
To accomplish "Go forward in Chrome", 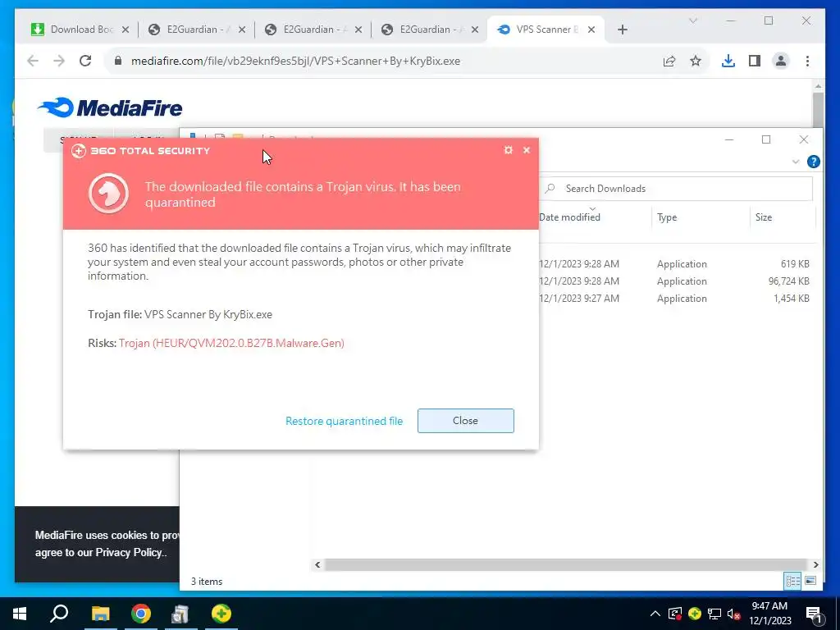I will coord(59,61).
